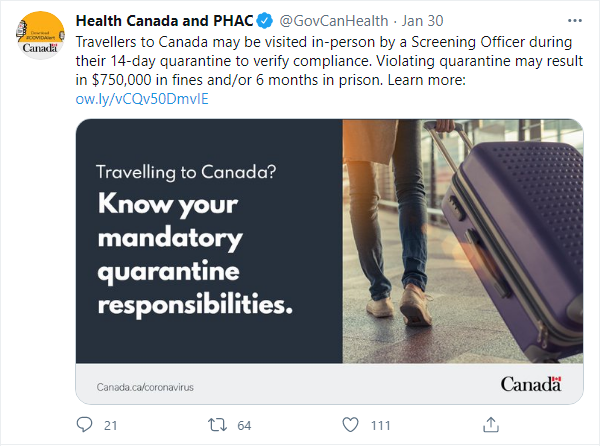Click the reply count 21
Screen dimensions: 600x446
111,425
